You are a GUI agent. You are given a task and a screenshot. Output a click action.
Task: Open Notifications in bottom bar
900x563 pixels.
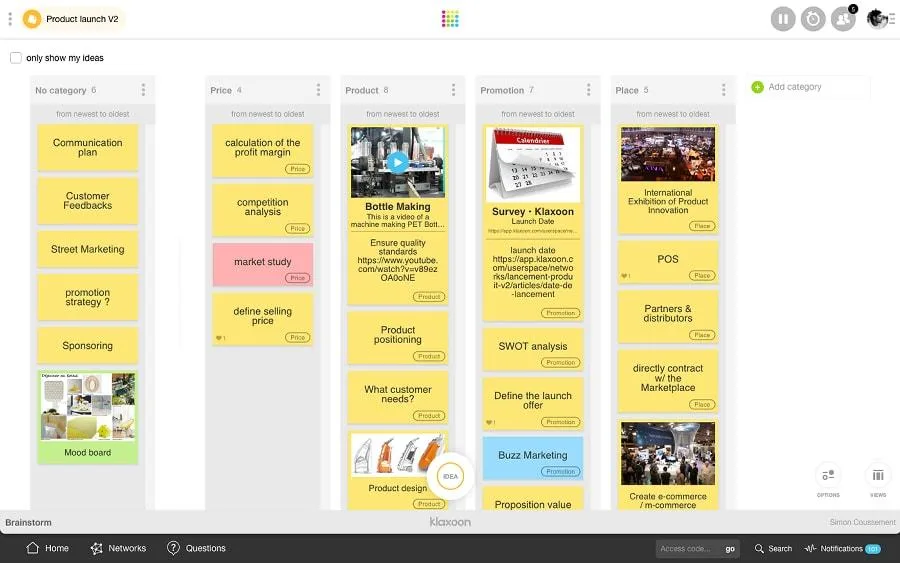tap(842, 549)
